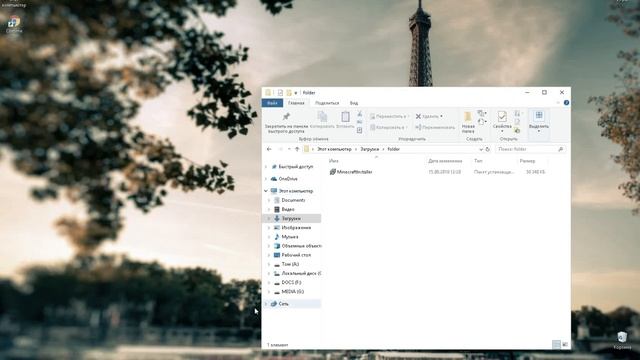Screen dimensions: 640x360
Task: Refresh the folder via address bar icon
Action: tap(487, 149)
